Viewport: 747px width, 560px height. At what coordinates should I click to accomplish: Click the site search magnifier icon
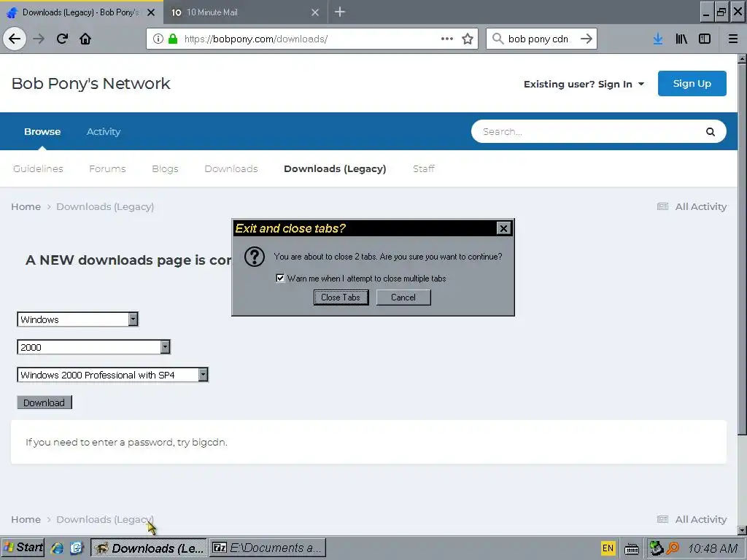[711, 132]
